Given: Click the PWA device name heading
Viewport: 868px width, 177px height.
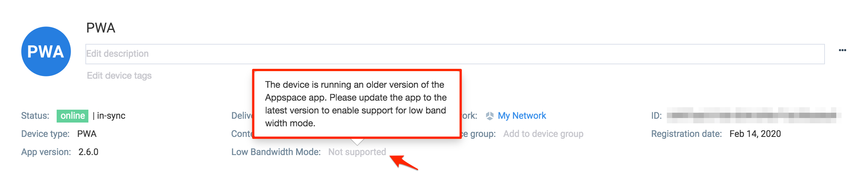Looking at the screenshot, I should (x=101, y=28).
